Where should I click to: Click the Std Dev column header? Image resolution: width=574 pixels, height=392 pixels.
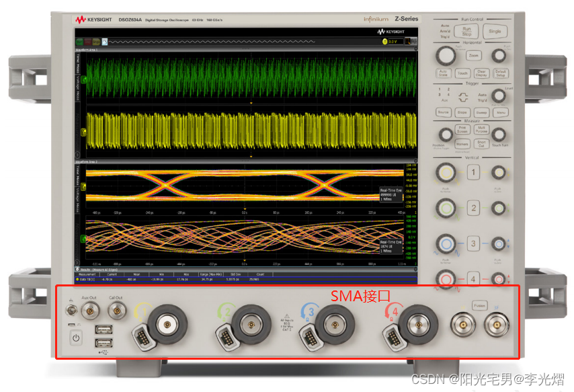pyautogui.click(x=235, y=274)
